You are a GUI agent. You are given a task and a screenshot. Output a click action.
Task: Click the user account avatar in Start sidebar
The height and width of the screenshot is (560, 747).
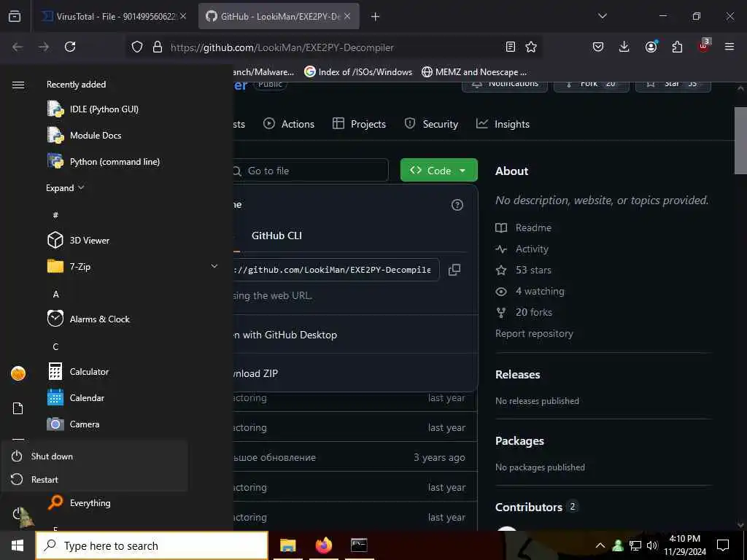point(18,373)
